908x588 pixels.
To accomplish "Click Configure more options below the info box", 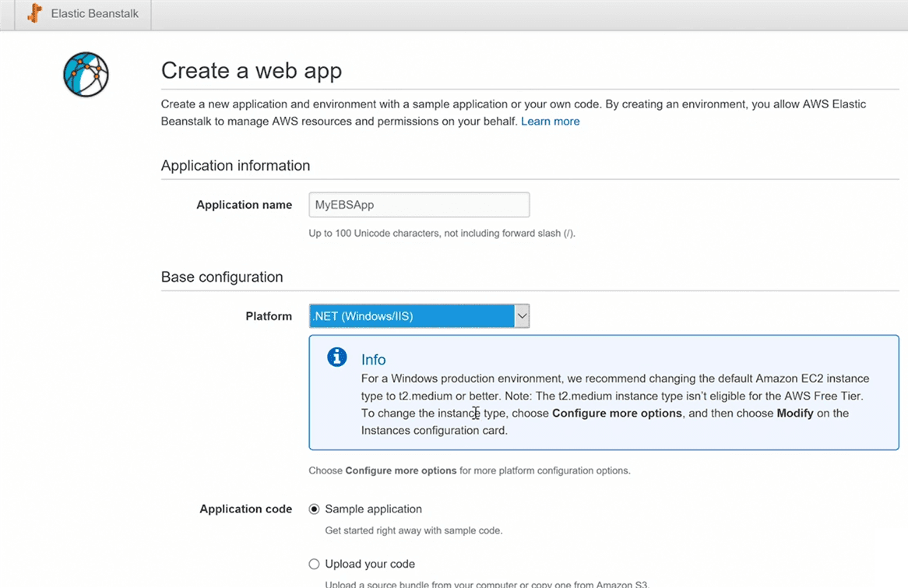I will (x=400, y=471).
